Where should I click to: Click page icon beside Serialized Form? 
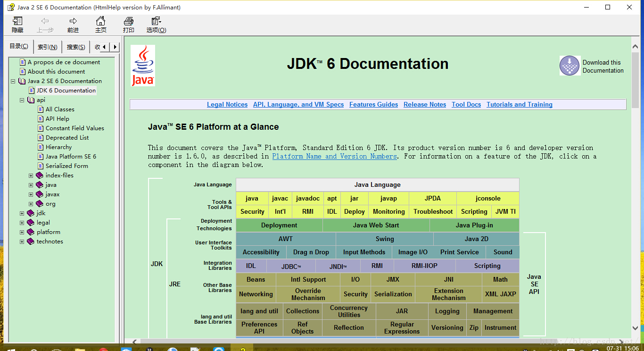click(x=41, y=166)
